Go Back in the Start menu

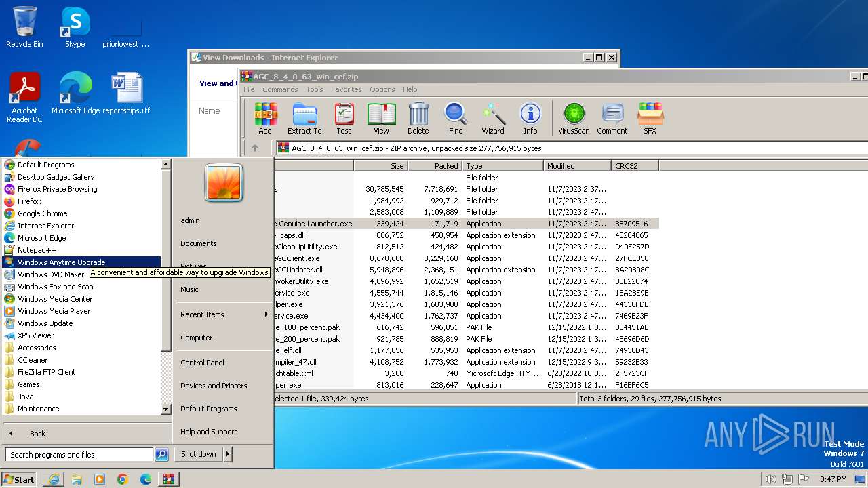(37, 434)
